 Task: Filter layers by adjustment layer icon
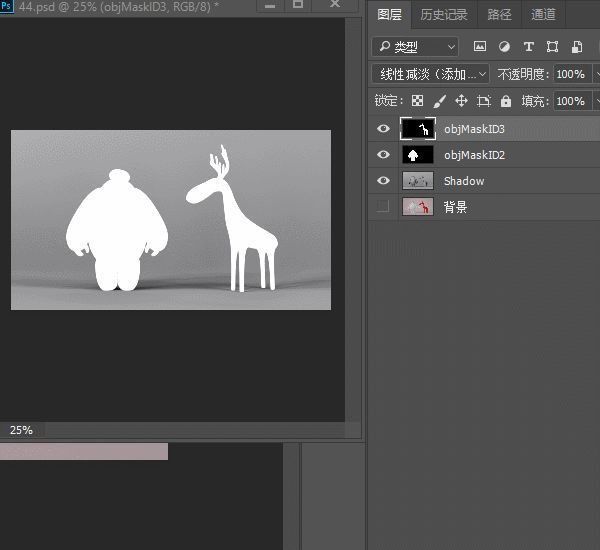point(504,47)
